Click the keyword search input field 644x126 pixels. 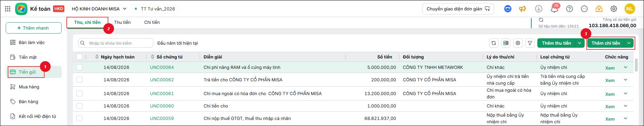pos(116,43)
